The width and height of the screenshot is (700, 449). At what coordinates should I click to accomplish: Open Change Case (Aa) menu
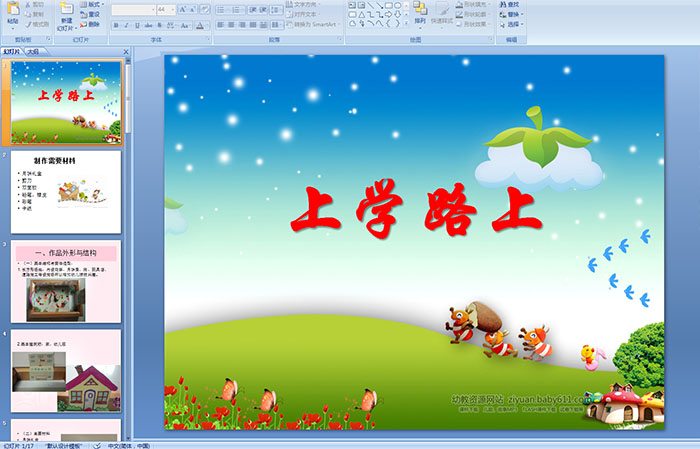(185, 25)
